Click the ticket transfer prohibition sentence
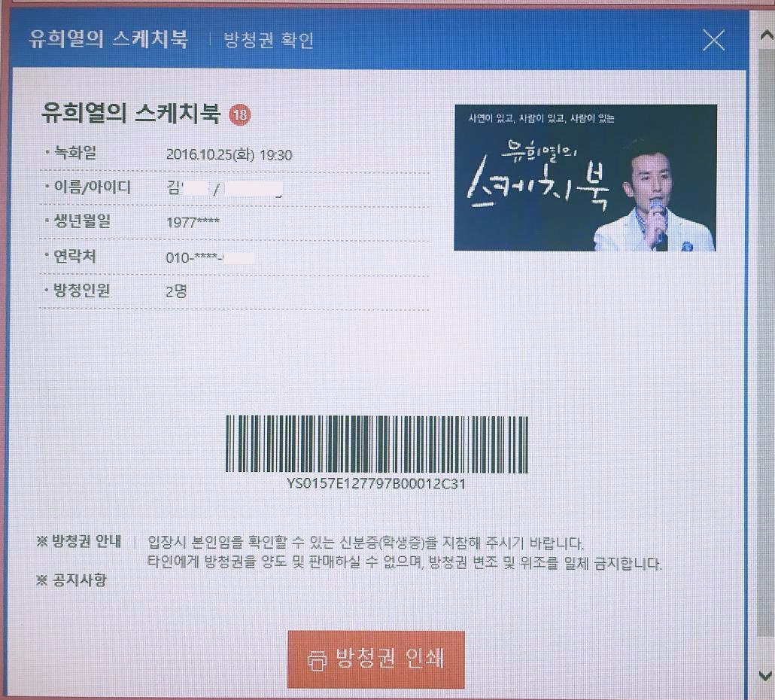The image size is (775, 700). point(404,562)
